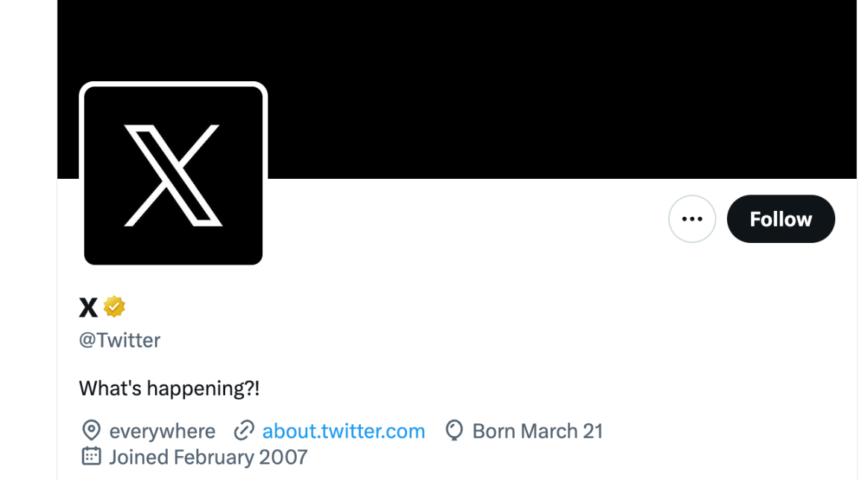Click the "everywhere" location text
The height and width of the screenshot is (480, 868).
click(x=163, y=431)
